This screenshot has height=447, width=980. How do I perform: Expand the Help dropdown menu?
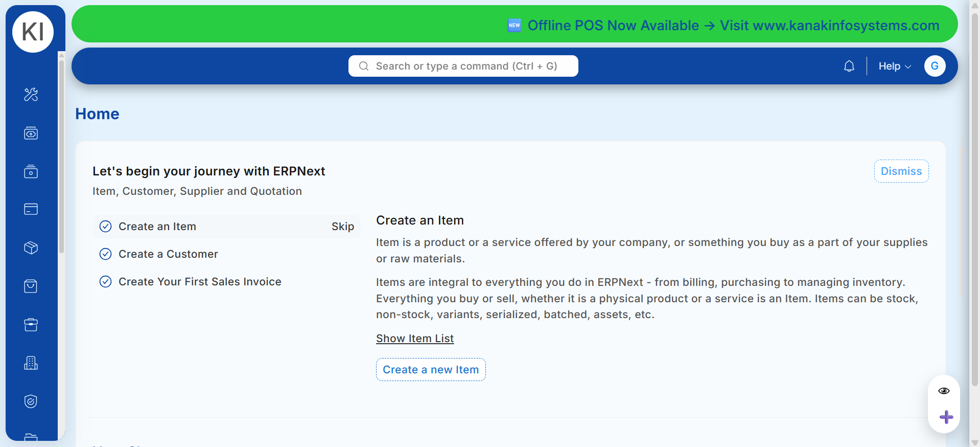(895, 66)
